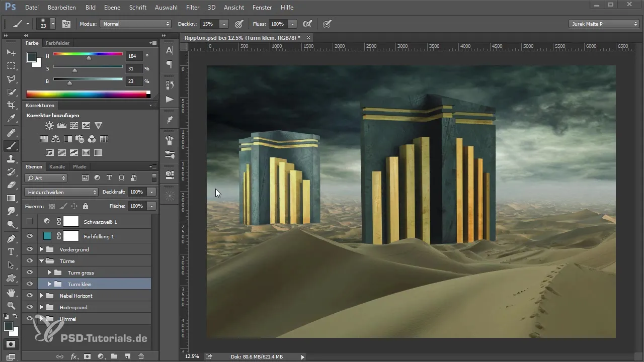Toggle visibility of Vordergrund group
This screenshot has height=362, width=644.
coord(30,249)
